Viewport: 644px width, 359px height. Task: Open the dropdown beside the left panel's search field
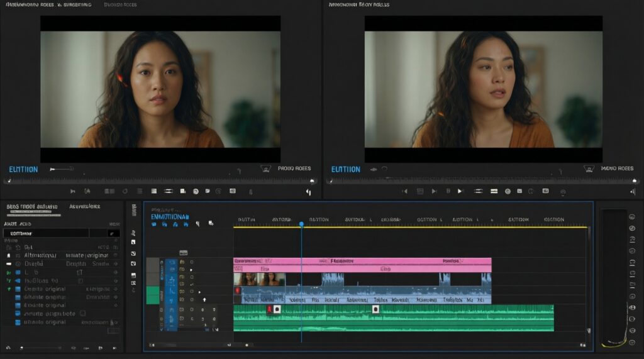[113, 233]
